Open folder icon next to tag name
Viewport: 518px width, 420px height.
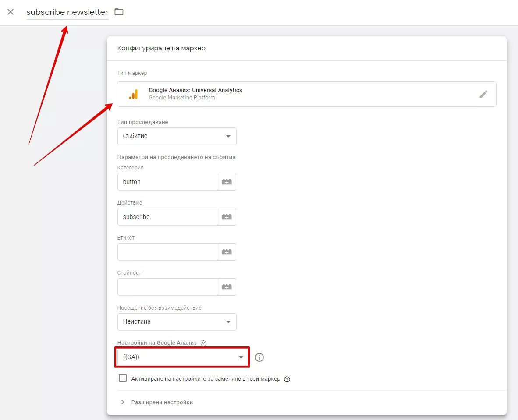(119, 12)
